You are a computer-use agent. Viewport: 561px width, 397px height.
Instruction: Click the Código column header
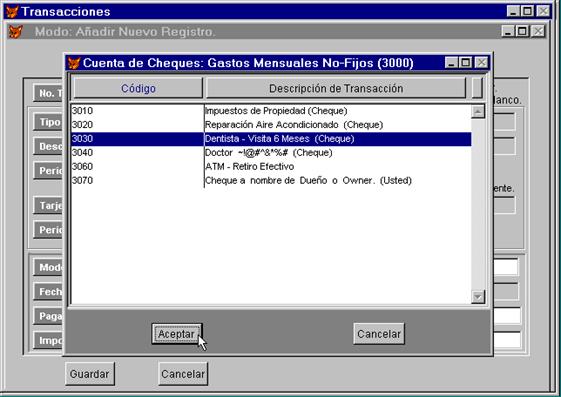pos(138,88)
